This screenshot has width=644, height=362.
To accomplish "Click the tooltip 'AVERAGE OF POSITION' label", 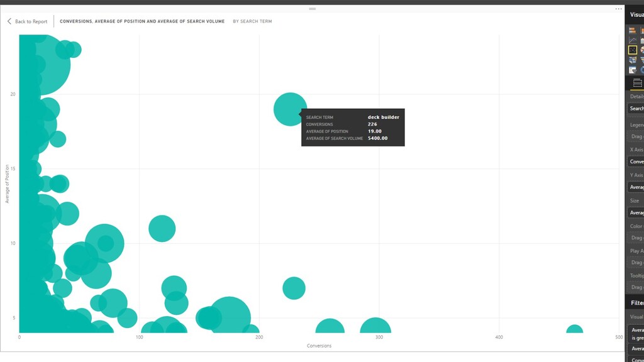I will (327, 131).
